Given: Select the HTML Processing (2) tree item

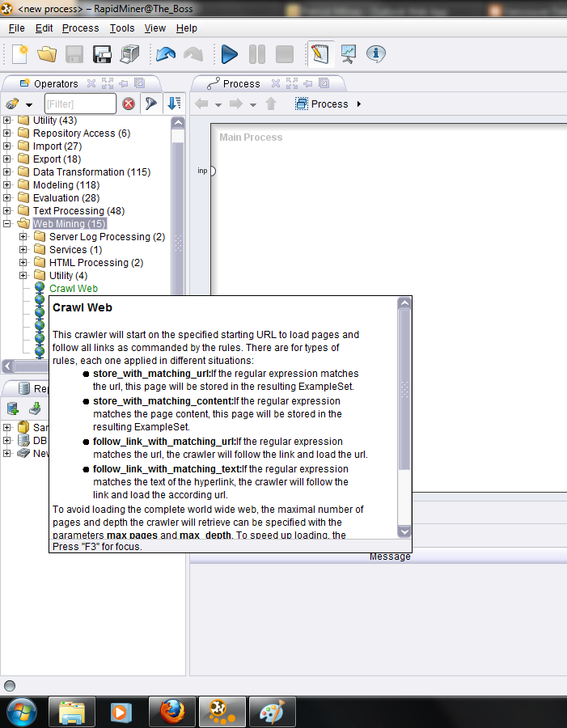Looking at the screenshot, I should click(96, 263).
